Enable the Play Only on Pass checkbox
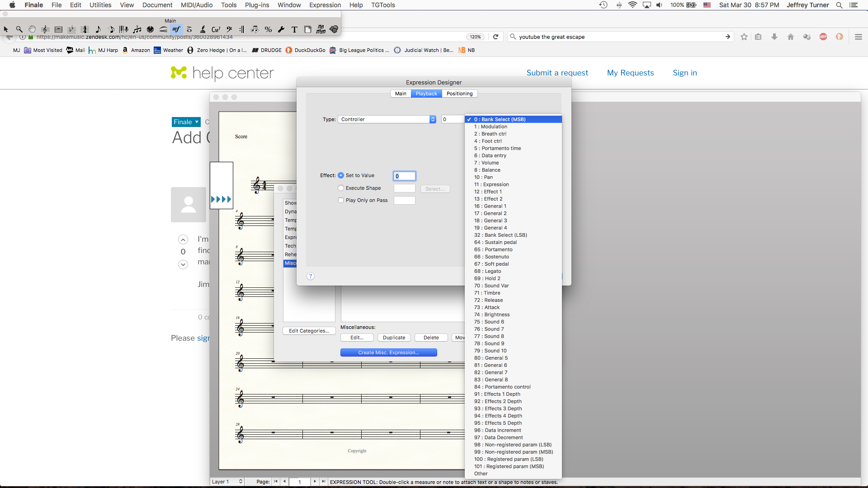The image size is (868, 488). [x=341, y=200]
